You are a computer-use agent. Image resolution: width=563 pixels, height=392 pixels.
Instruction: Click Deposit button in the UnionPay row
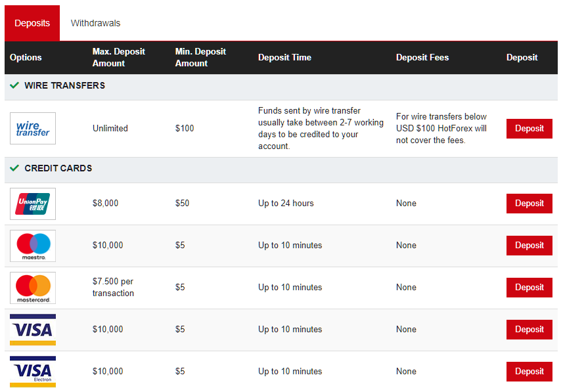pyautogui.click(x=529, y=204)
